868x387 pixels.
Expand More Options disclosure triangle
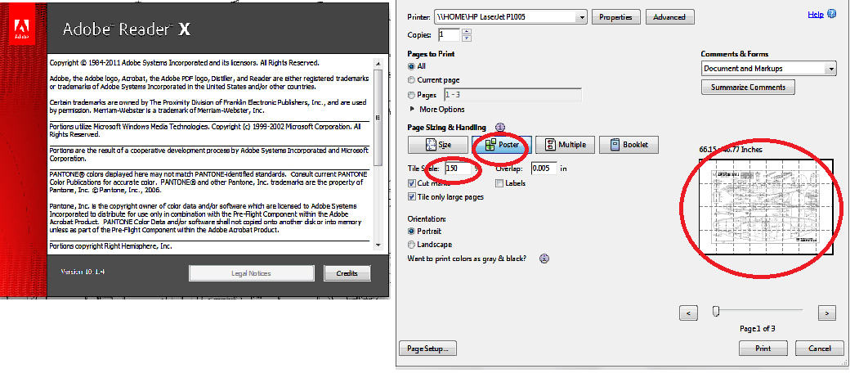tap(412, 109)
